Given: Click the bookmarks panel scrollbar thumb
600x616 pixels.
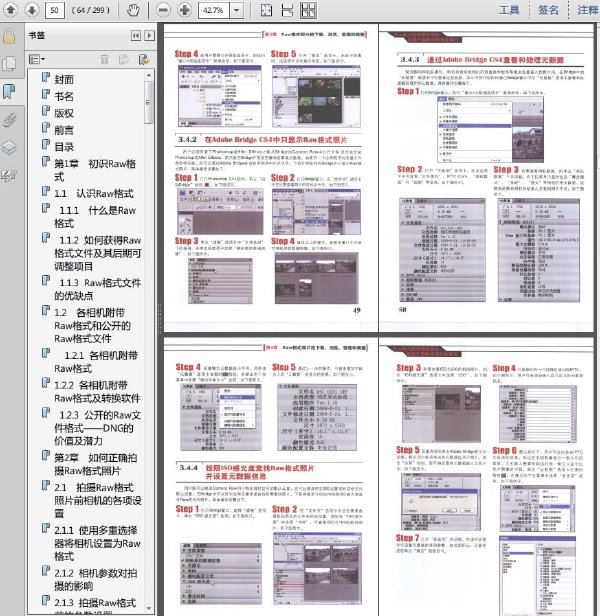Looking at the screenshot, I should point(149,103).
